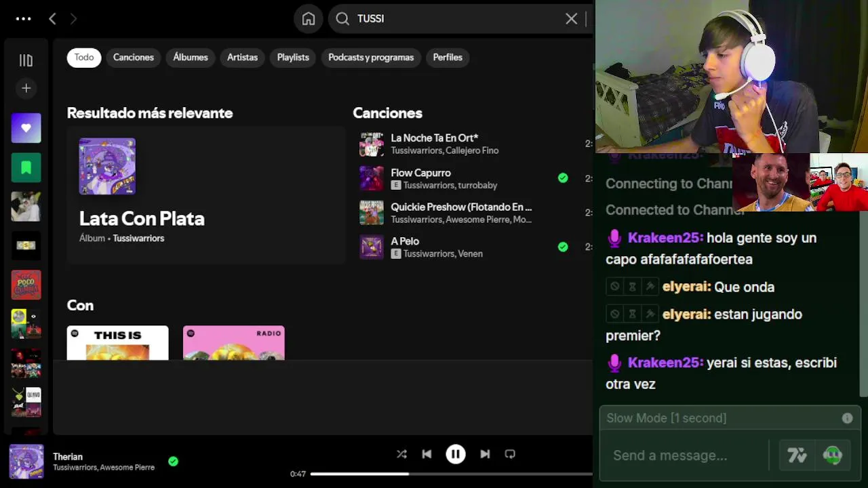
Task: Toggle saved checkmark on A Pelo
Action: [563, 247]
